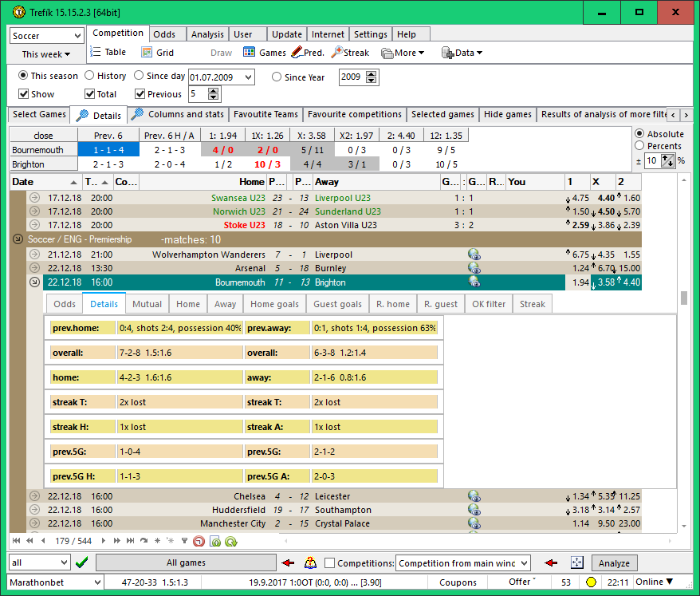Open the Soccer sport dropdown
The height and width of the screenshot is (596, 700).
tap(46, 36)
